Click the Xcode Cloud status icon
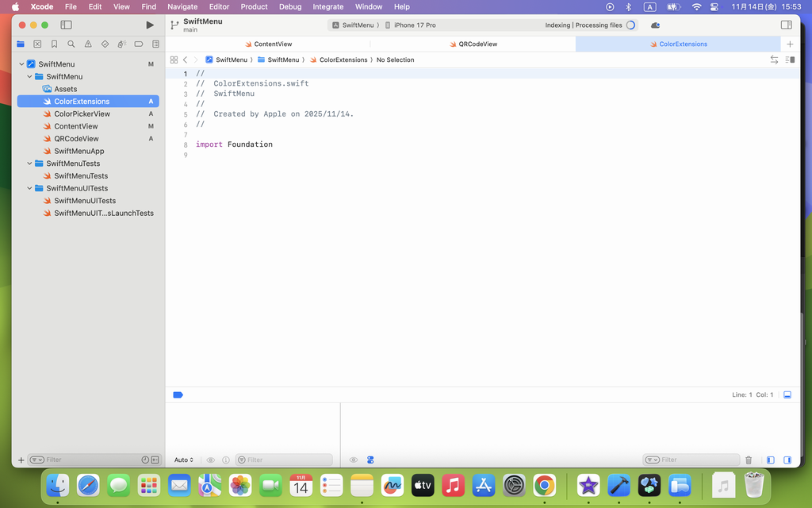812x508 pixels. (x=655, y=25)
